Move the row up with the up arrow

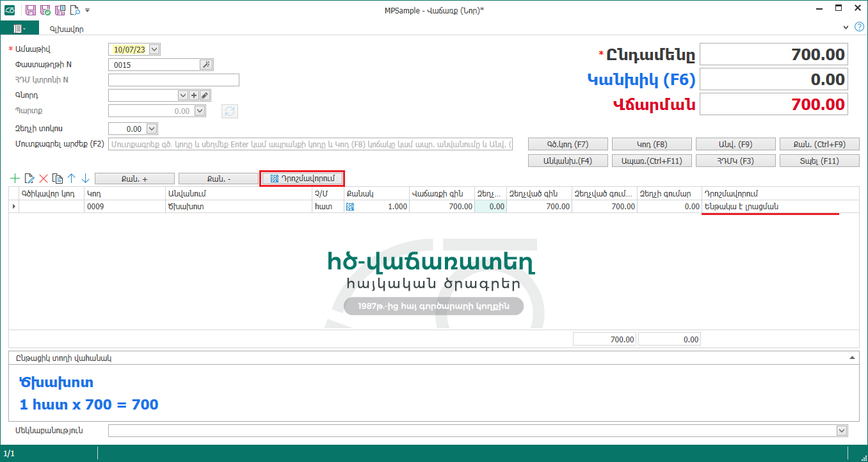click(x=72, y=179)
